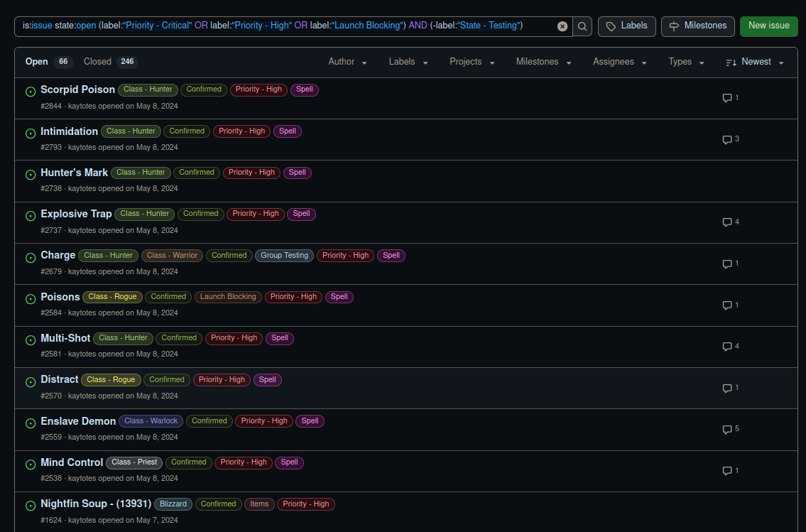Screen dimensions: 806x532
Task: Click the open-status icon beside Nightfin Soup
Action: coord(31,506)
